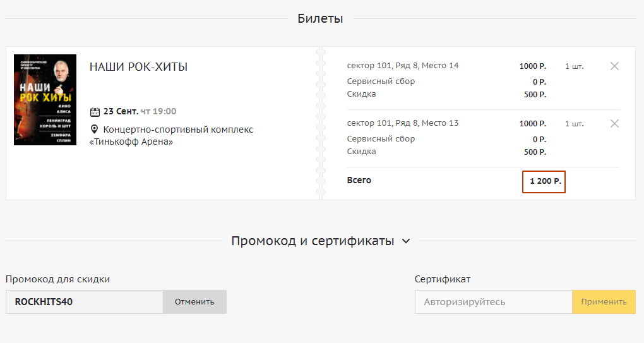Open the НАШИ РОК-ХИТЫ event title
Screen dimensions: 644x343
click(138, 67)
